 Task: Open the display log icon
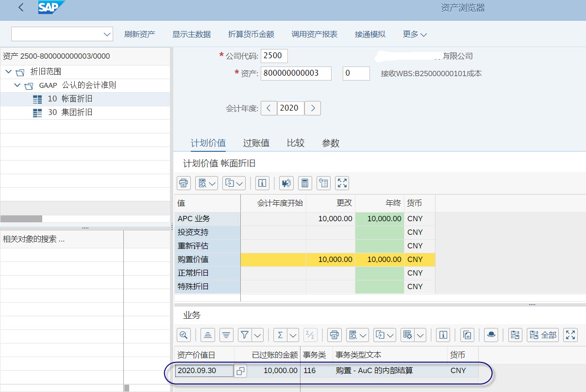pyautogui.click(x=323, y=183)
